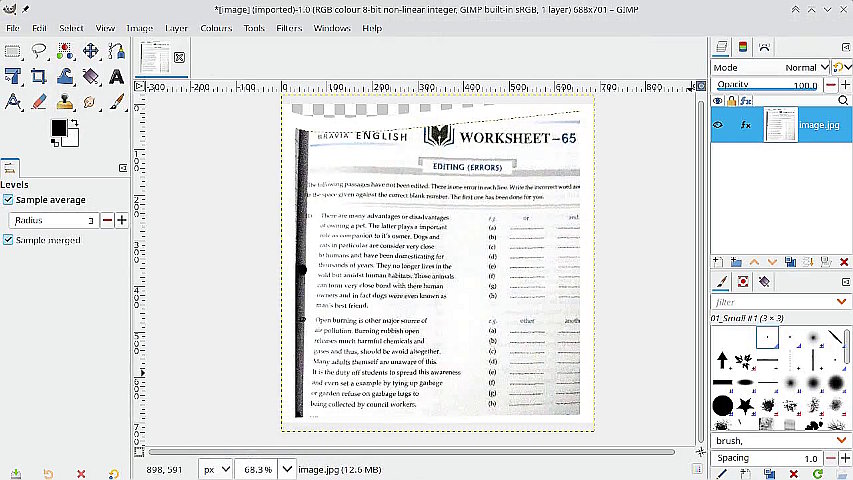The width and height of the screenshot is (853, 480).
Task: Reset colors to default black and white
Action: click(55, 143)
